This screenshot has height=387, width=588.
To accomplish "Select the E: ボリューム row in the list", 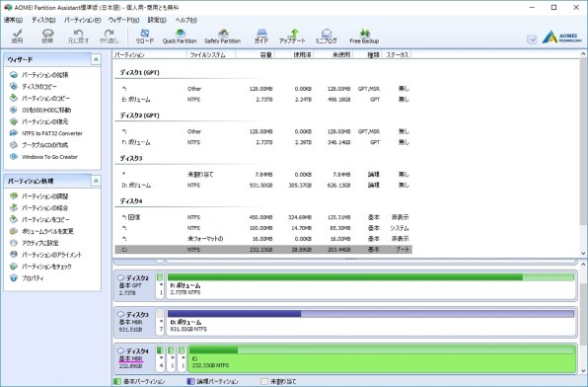I will point(263,100).
